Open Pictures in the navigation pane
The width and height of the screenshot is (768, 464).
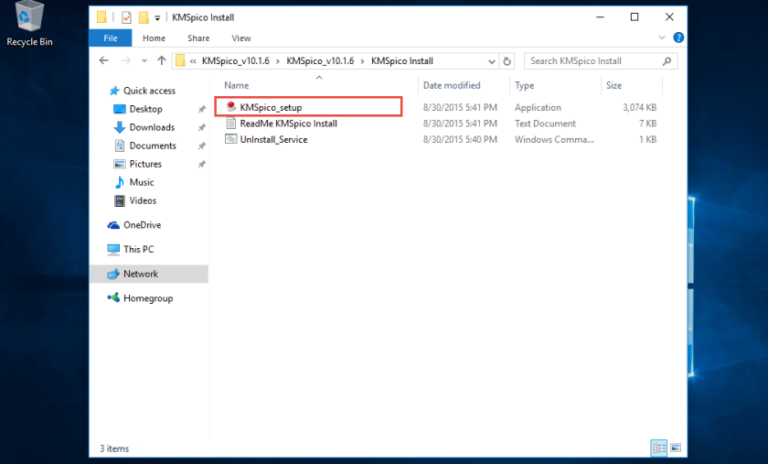pos(145,164)
